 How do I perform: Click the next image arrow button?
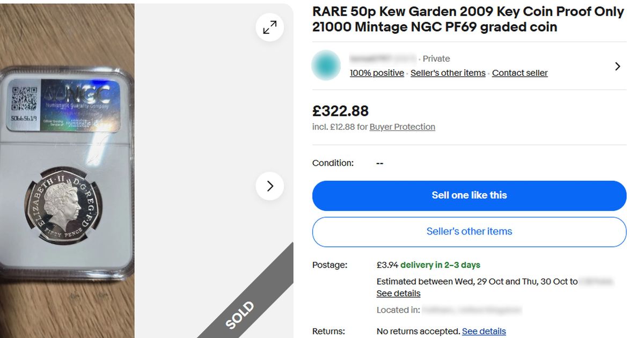(269, 186)
